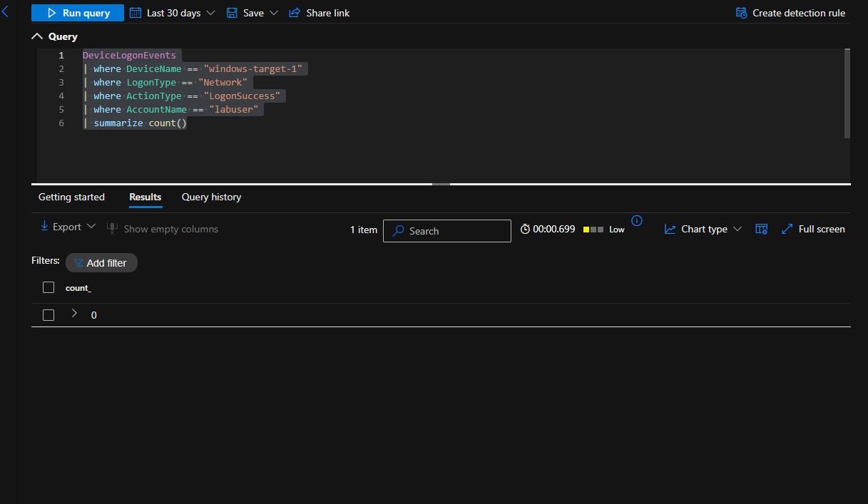Click the "LogonSuccess" string in query
Screen dimensions: 868x504
(242, 96)
